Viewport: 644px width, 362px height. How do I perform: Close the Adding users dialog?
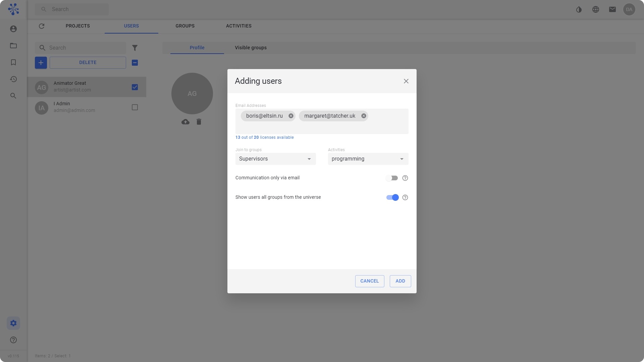[406, 81]
